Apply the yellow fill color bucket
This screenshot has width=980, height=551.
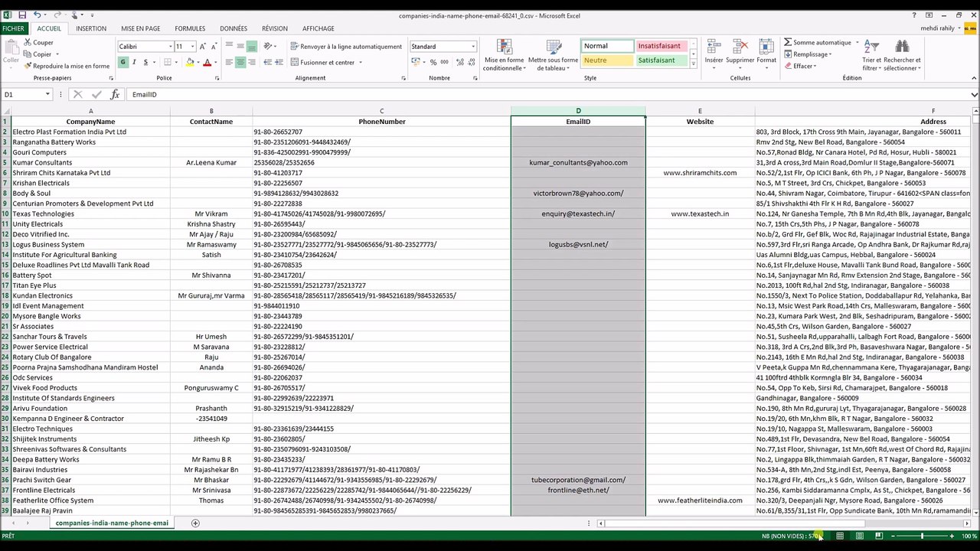189,62
